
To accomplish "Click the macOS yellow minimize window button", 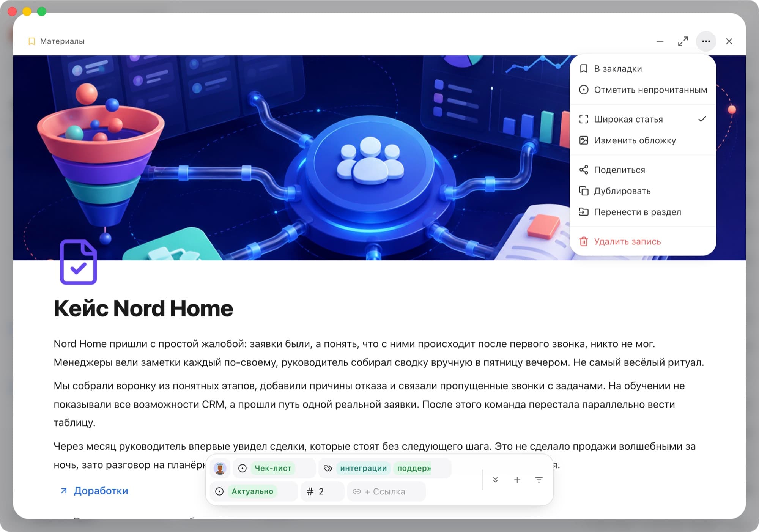I will coord(27,11).
